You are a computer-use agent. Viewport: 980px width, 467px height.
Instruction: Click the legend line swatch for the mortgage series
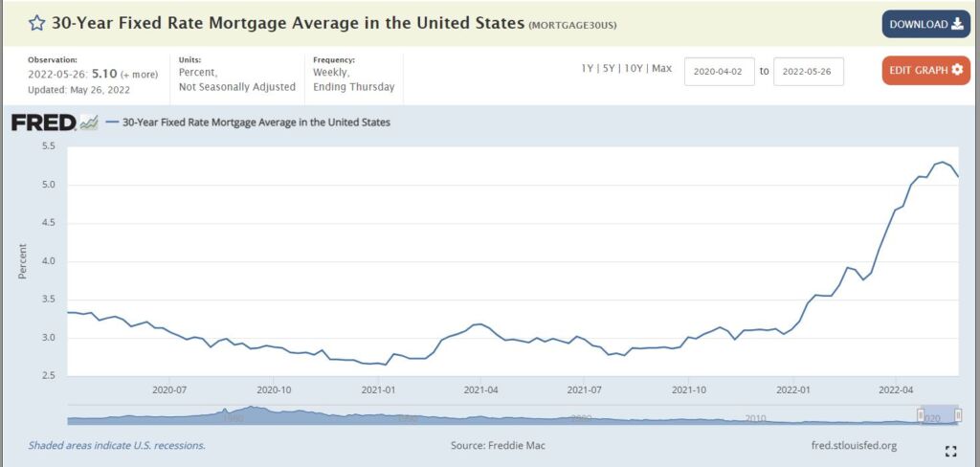(113, 122)
